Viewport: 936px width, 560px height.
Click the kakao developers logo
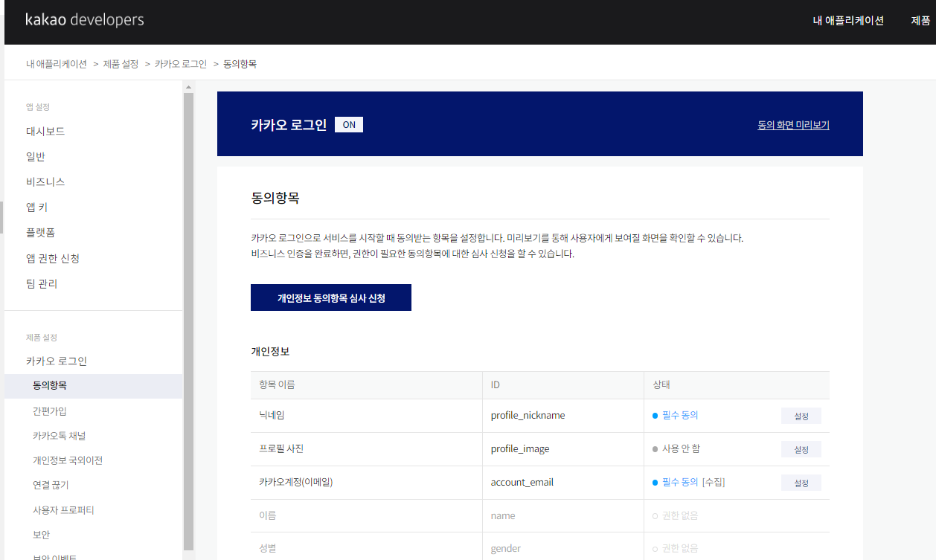[x=85, y=20]
